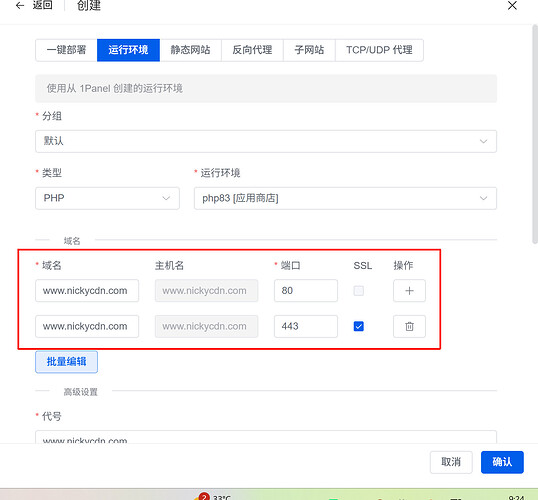Open the 子网站 tab

tap(309, 50)
